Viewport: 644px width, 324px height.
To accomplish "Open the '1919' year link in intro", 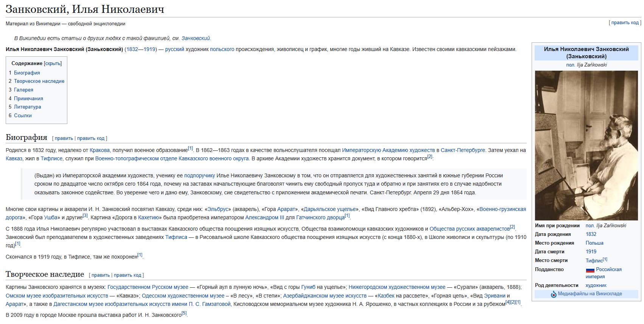I will click(x=150, y=49).
